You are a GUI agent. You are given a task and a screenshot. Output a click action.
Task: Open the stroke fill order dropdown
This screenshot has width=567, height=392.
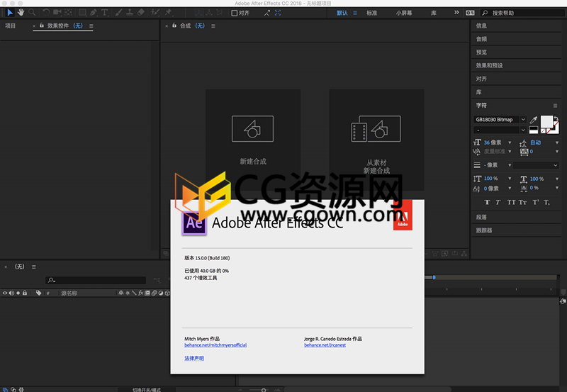536,165
